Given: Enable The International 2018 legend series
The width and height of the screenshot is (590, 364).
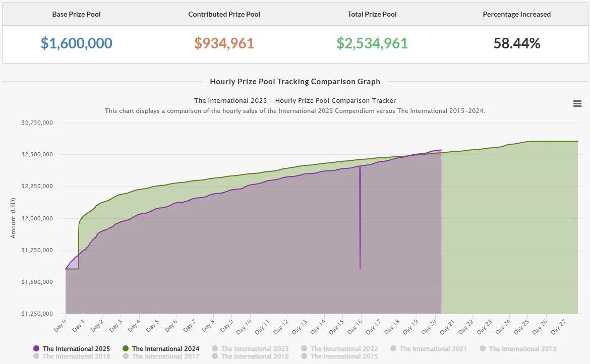Looking at the screenshot, I should tap(72, 356).
